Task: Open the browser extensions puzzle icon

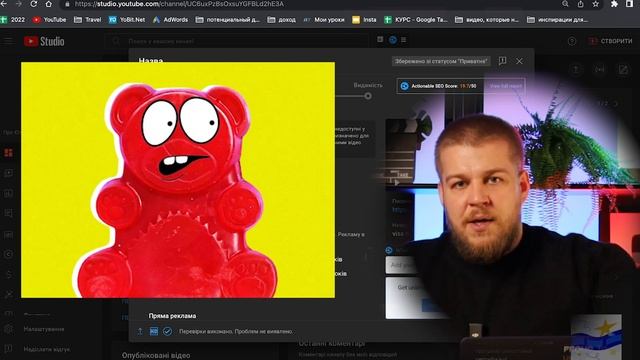Action: (614, 4)
